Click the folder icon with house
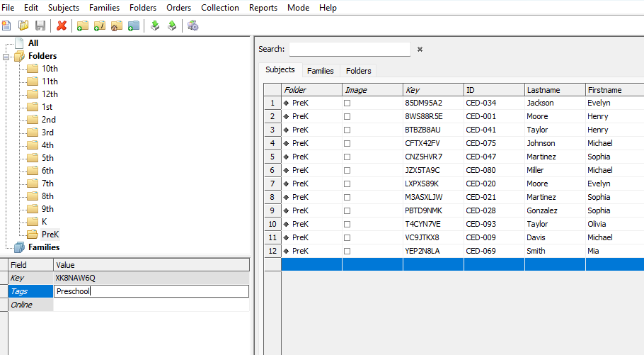 coord(117,26)
